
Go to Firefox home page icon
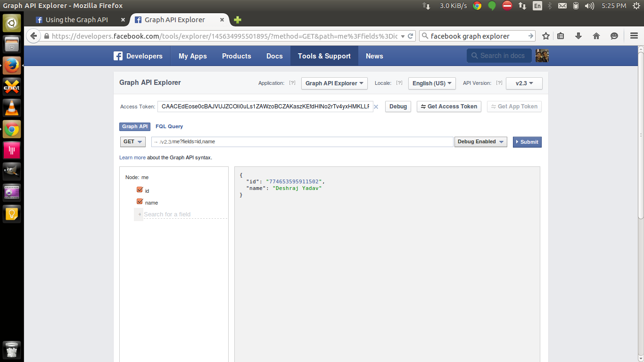click(x=596, y=36)
